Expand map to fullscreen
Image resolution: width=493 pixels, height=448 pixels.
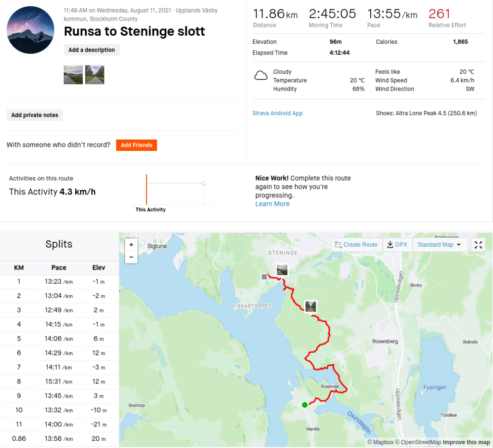[x=478, y=245]
